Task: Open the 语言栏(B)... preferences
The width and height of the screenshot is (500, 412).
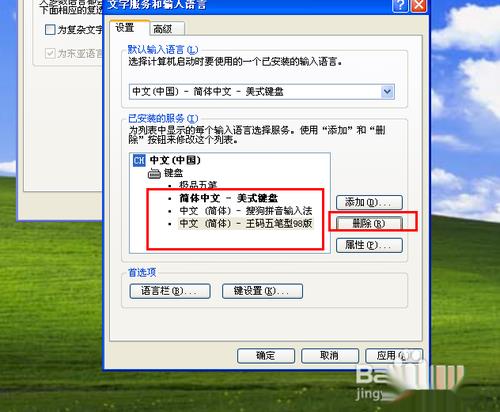Action: tap(170, 291)
